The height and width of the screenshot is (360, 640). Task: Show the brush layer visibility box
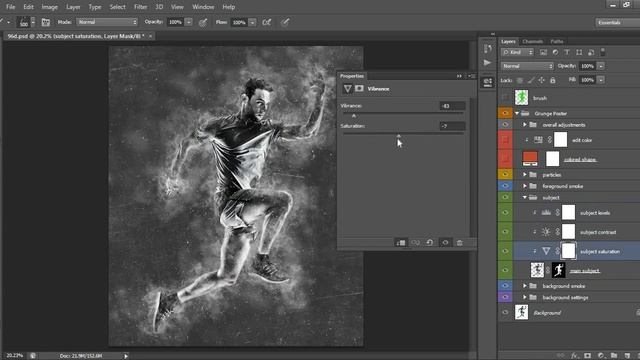click(505, 98)
